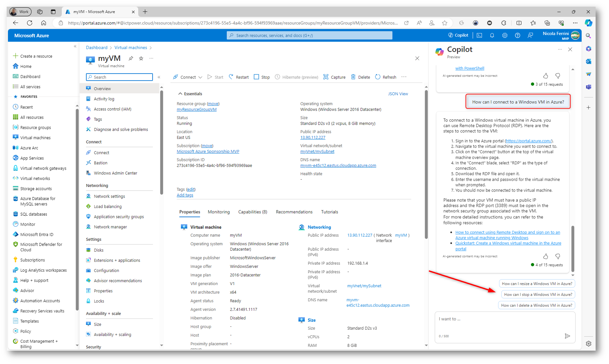Viewport: 609px width, 364px height.
Task: Open Edge Copilot sidebar icon
Action: 588,23
